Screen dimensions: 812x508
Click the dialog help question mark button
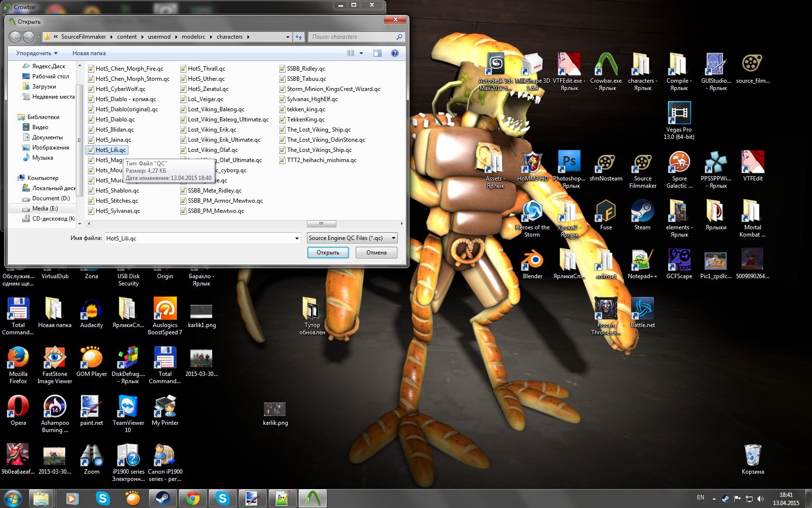coord(395,53)
